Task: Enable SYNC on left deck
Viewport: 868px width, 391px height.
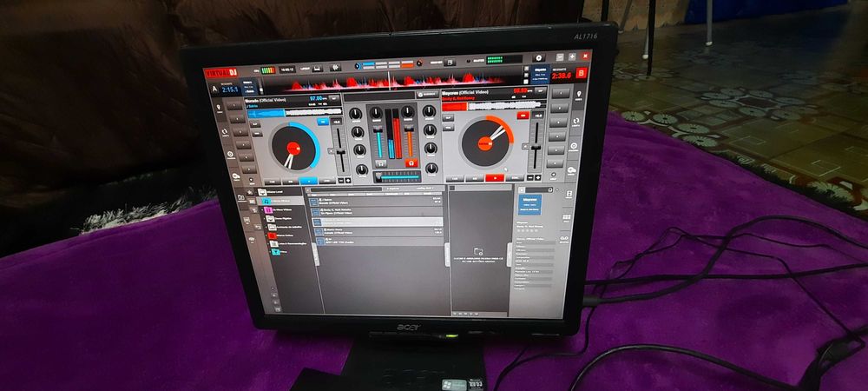Action: [x=326, y=180]
